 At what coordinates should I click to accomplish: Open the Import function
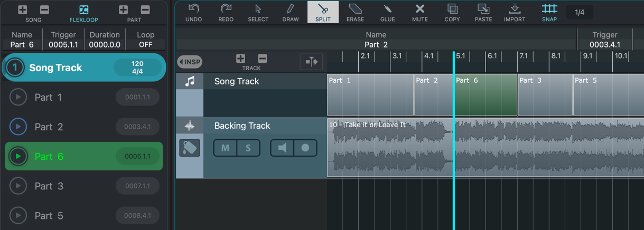click(514, 12)
